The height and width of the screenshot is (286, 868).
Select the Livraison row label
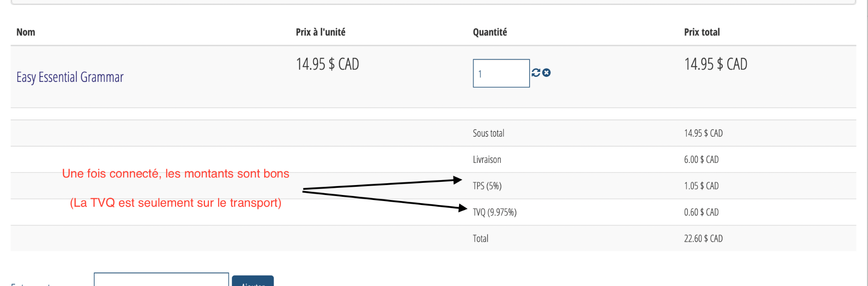click(487, 160)
